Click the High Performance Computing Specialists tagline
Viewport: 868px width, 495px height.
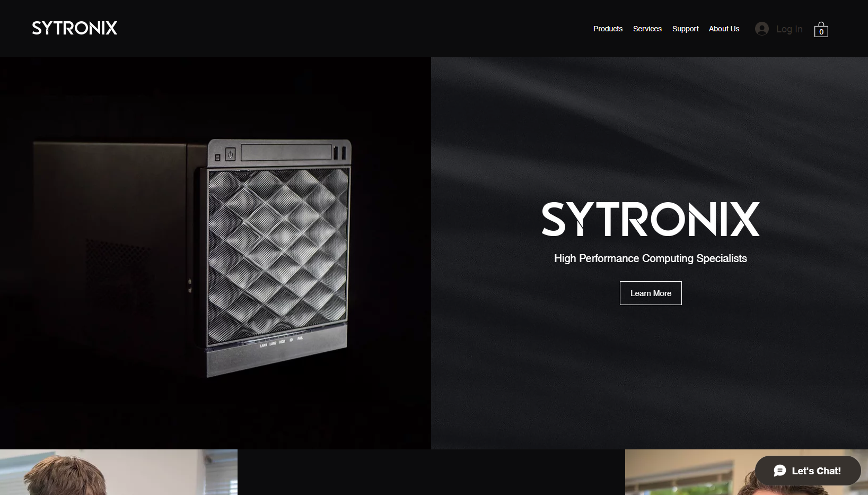(x=651, y=258)
